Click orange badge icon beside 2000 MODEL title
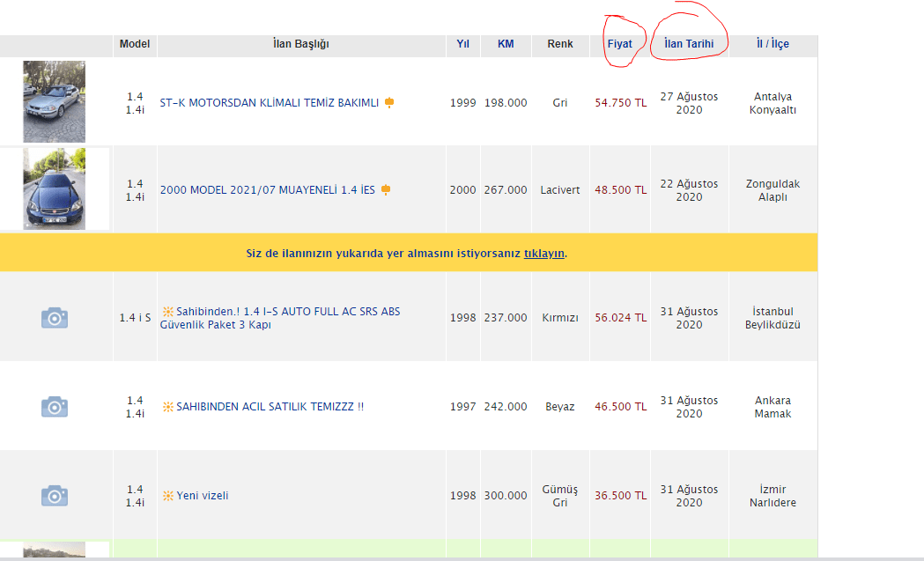Image resolution: width=924 pixels, height=561 pixels. [386, 189]
